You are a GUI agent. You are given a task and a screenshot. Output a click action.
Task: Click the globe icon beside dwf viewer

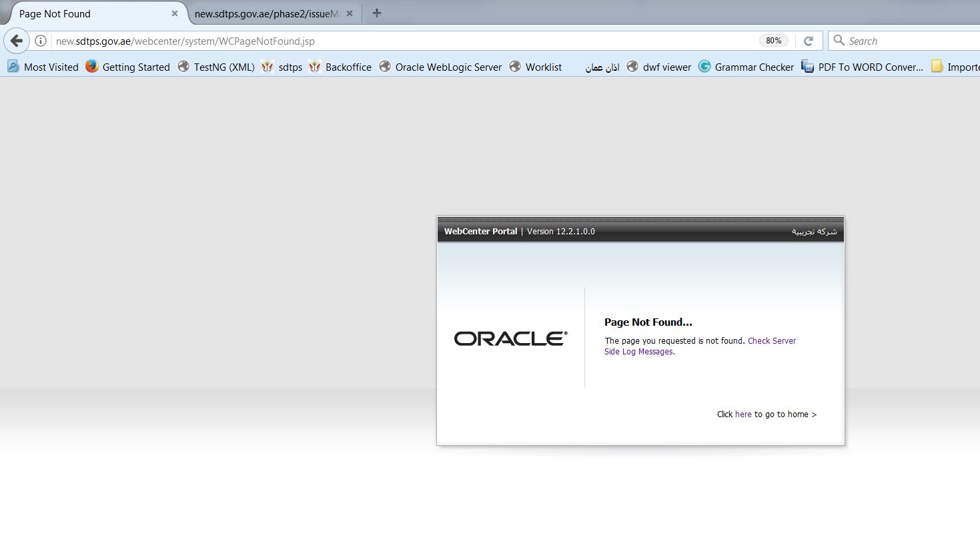click(x=632, y=66)
